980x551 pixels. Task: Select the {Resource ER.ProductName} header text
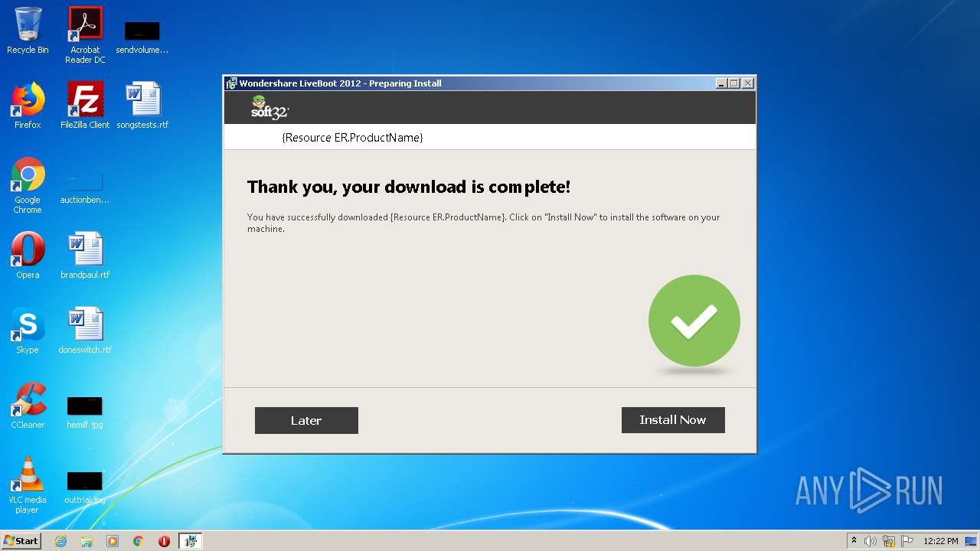[352, 138]
